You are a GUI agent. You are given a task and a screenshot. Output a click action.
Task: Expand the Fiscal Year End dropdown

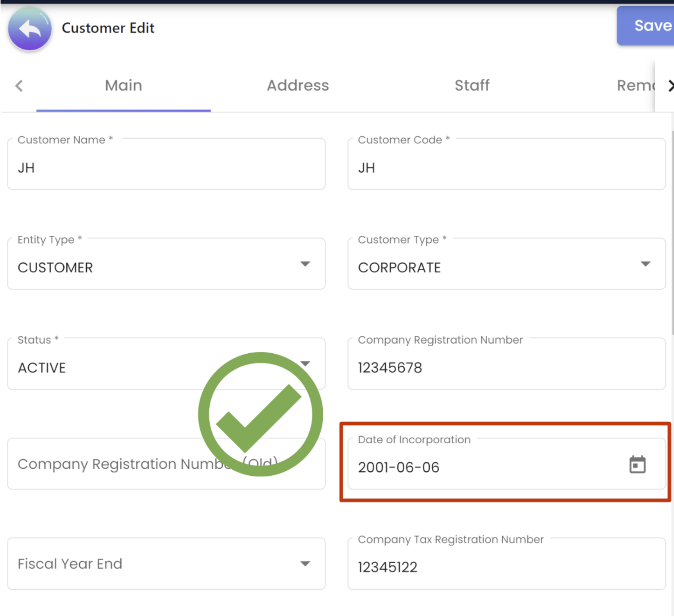(x=305, y=564)
